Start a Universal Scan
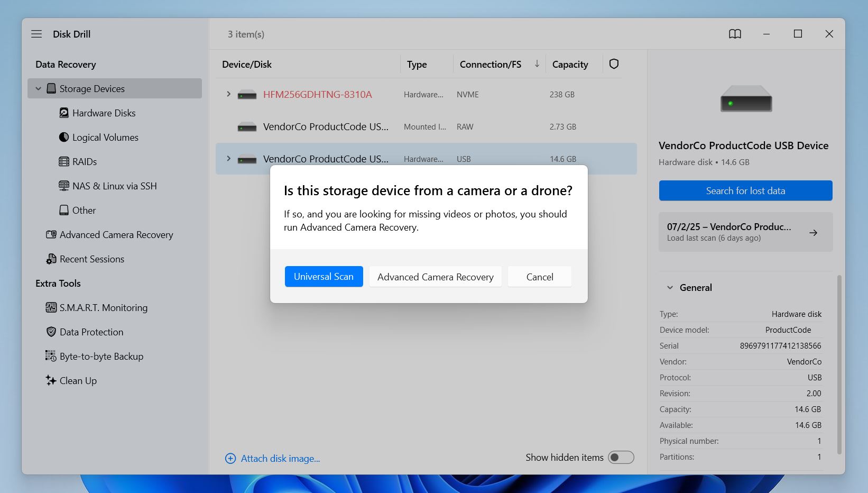 (x=324, y=276)
